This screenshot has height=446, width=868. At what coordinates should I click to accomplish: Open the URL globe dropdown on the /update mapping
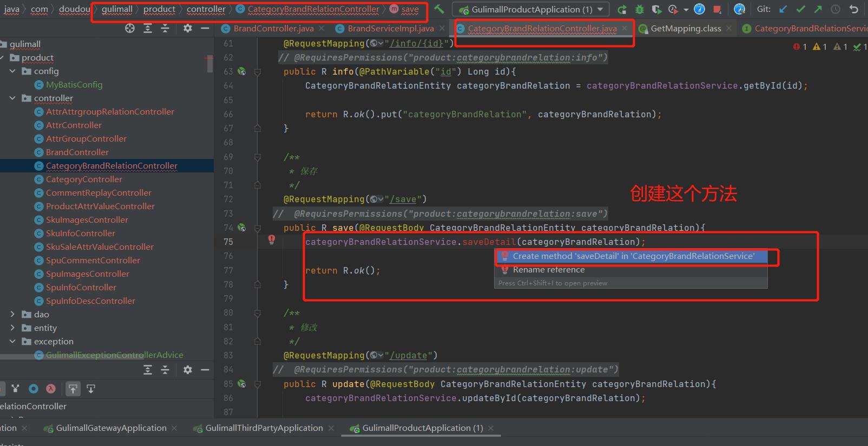point(377,355)
